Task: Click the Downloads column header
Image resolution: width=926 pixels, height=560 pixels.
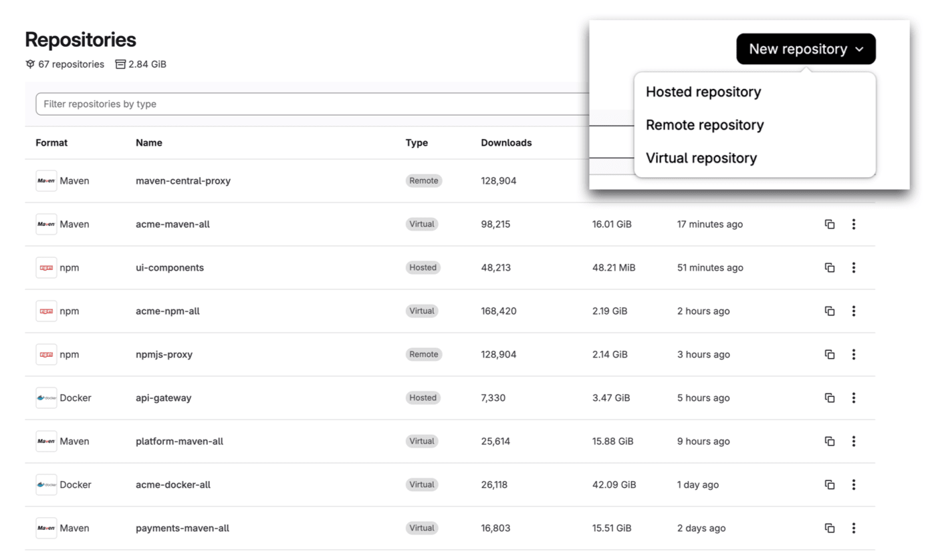Action: 506,143
